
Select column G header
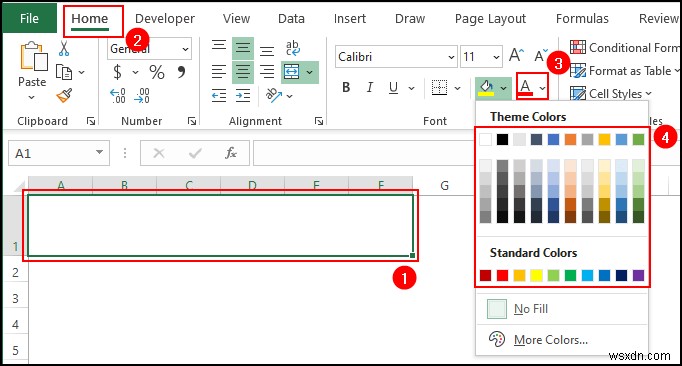coord(444,186)
